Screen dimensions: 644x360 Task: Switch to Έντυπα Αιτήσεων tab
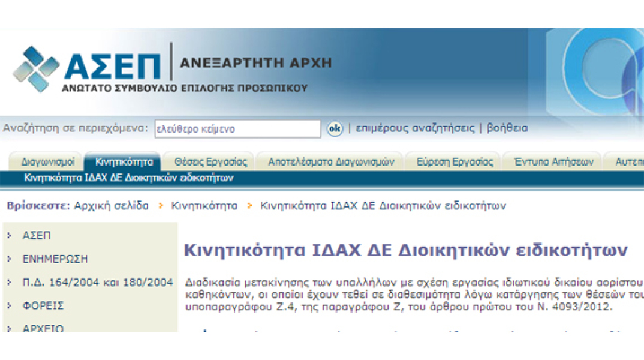550,162
